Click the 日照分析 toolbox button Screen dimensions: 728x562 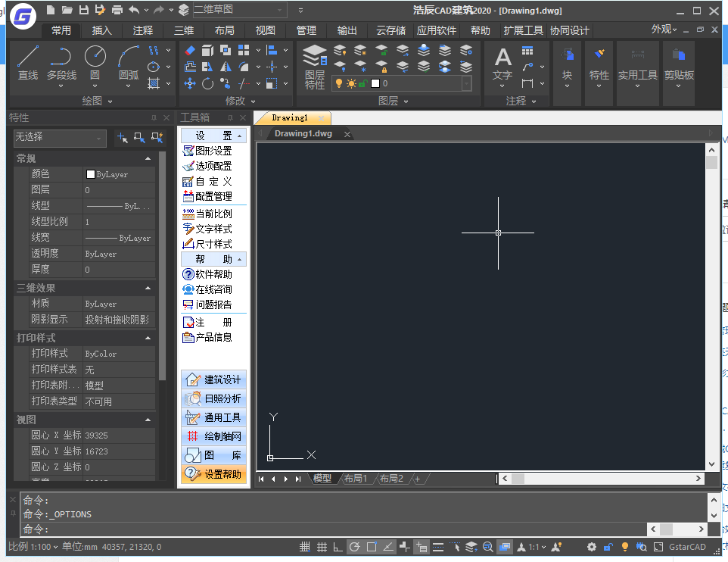coord(214,398)
